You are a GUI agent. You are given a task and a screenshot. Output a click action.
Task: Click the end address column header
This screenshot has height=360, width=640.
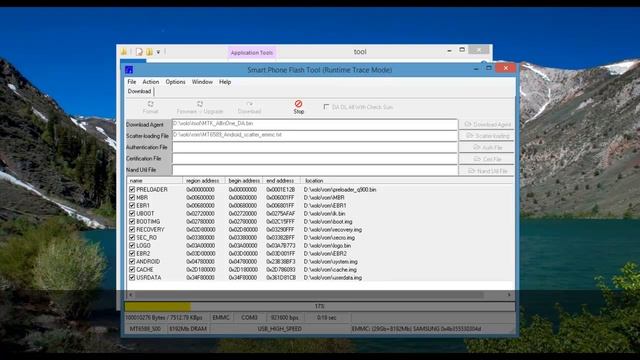pos(281,180)
